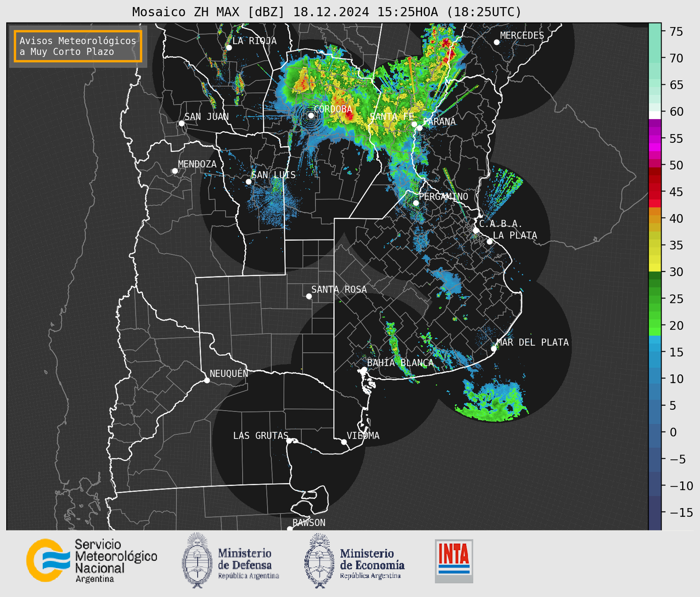The height and width of the screenshot is (597, 700).
Task: Click the BAHÍA BLANCA city marker dot
Action: click(364, 369)
